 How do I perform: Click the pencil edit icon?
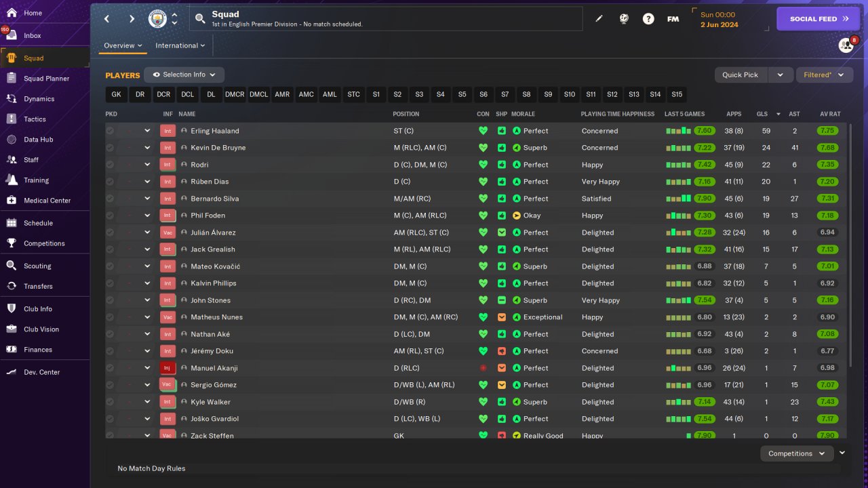pyautogui.click(x=599, y=19)
